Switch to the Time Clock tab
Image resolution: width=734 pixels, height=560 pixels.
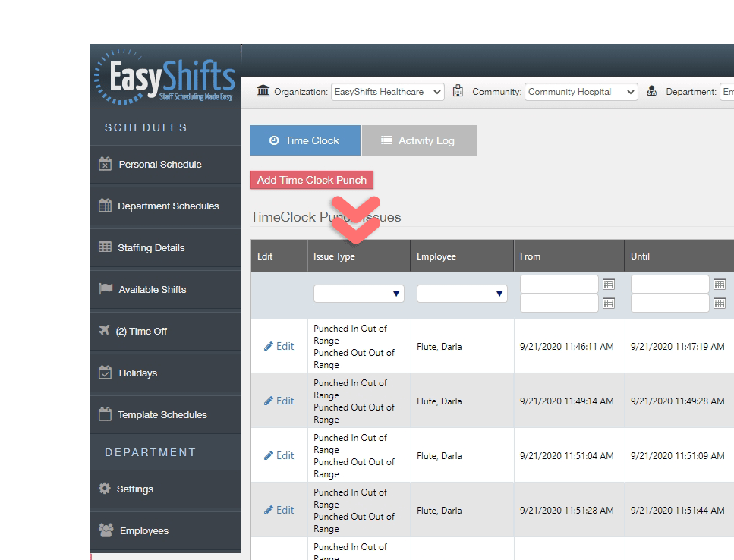tap(305, 140)
